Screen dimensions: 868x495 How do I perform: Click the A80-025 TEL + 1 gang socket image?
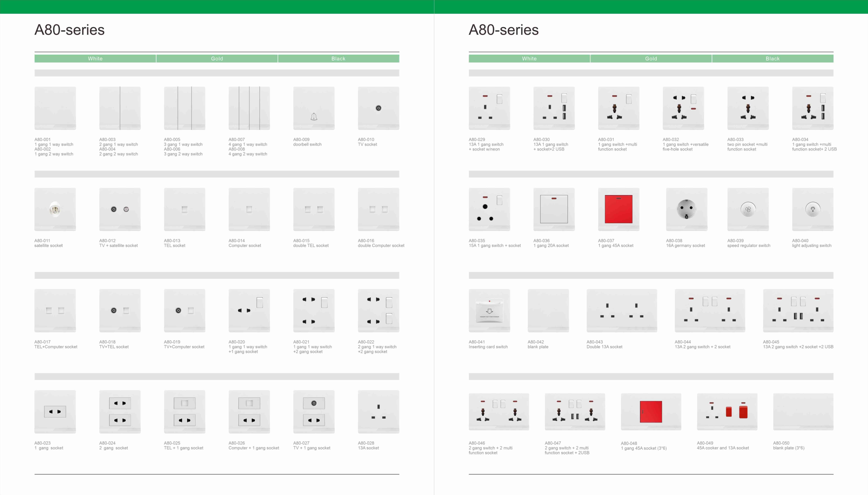point(185,412)
